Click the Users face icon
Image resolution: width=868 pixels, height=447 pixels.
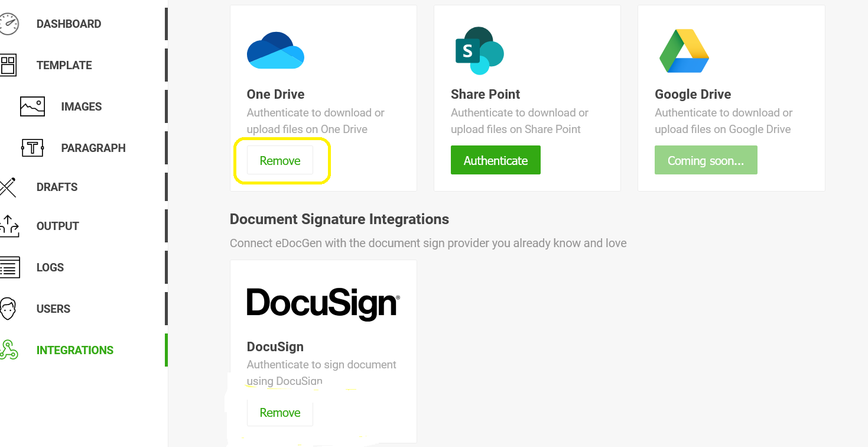coord(8,309)
